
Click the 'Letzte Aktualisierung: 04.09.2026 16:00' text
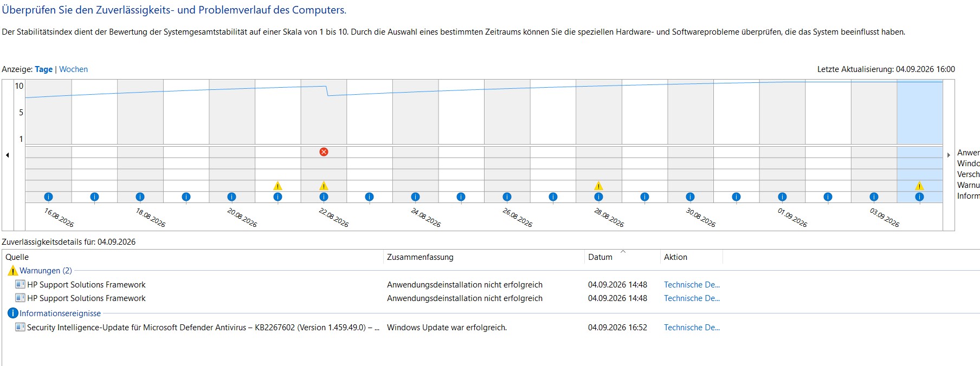[x=886, y=69]
